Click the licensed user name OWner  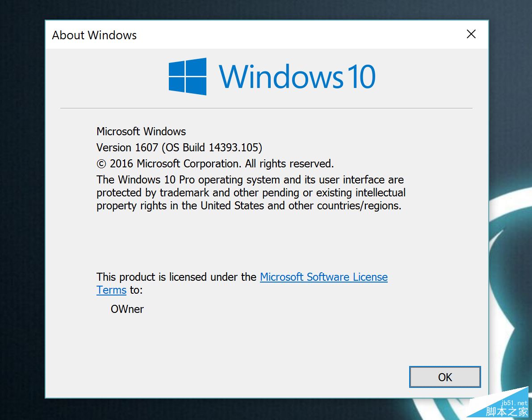(127, 309)
